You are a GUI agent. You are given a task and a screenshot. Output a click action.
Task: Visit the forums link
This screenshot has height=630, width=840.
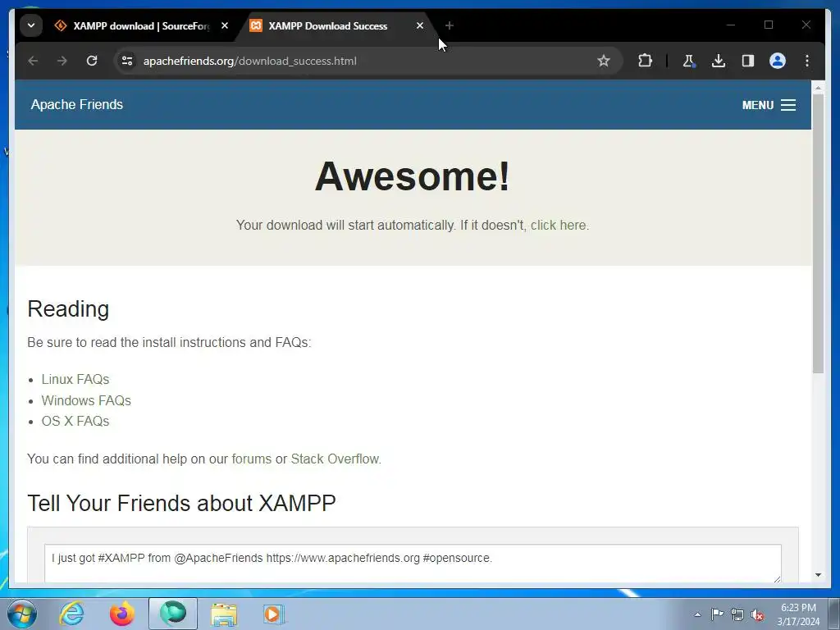(251, 459)
